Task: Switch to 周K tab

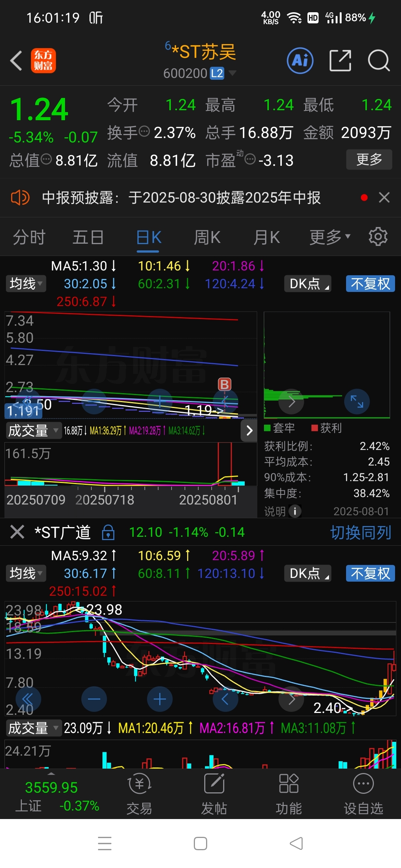Action: coord(207,237)
